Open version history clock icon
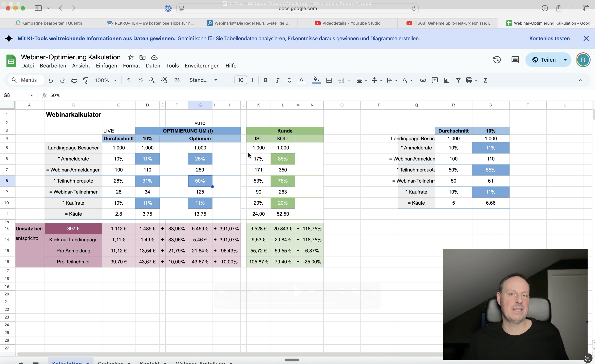 (x=497, y=60)
